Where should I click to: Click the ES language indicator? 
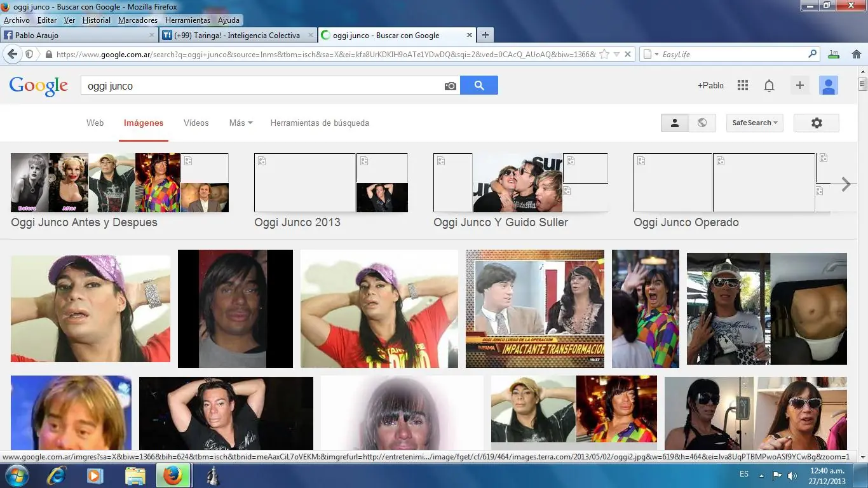(744, 475)
